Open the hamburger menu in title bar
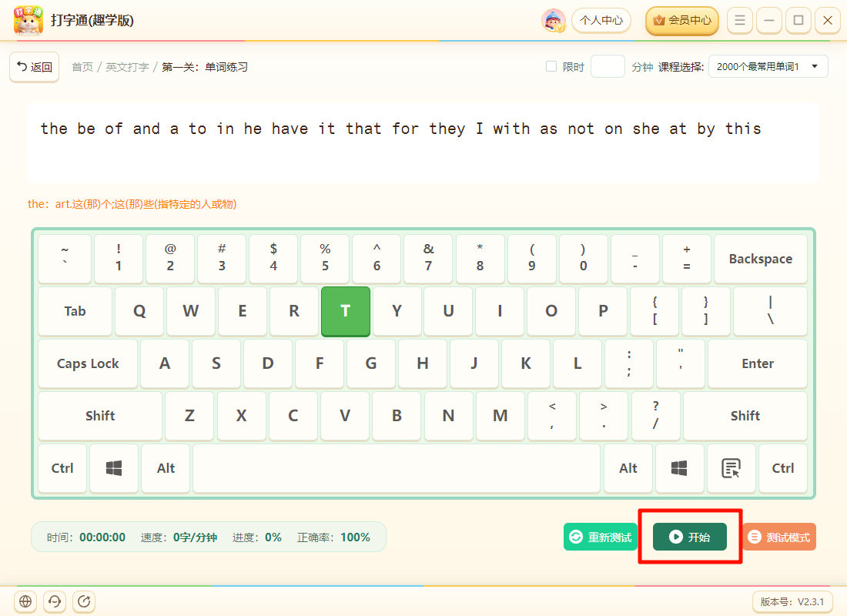This screenshot has height=616, width=847. [x=739, y=21]
